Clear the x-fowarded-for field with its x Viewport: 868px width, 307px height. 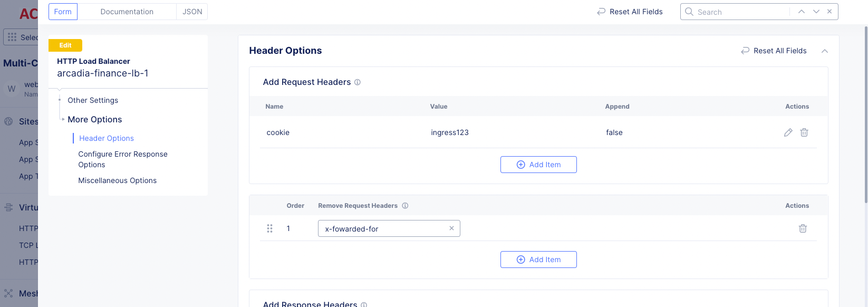(x=451, y=228)
